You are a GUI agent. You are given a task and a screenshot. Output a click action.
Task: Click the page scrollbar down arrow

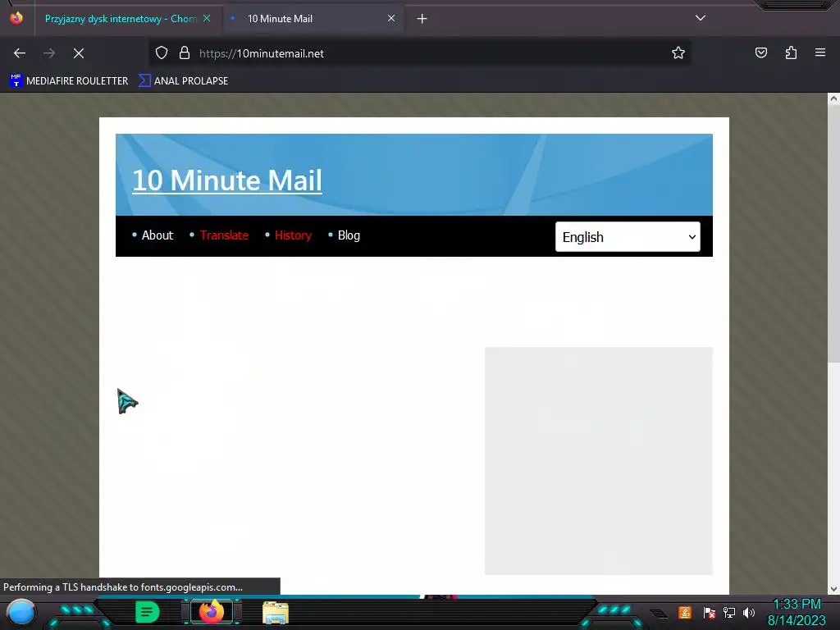point(833,589)
